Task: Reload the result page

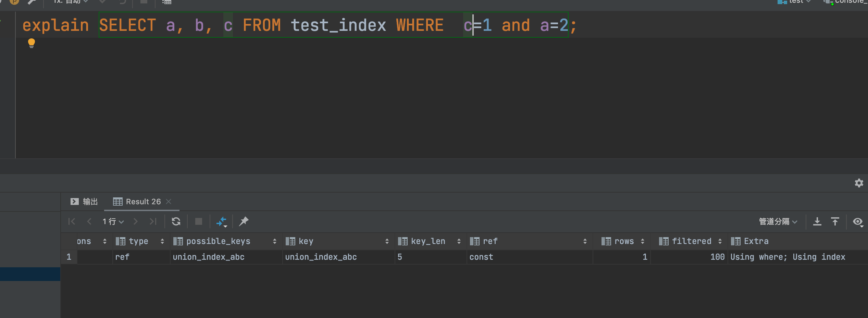Action: (176, 221)
